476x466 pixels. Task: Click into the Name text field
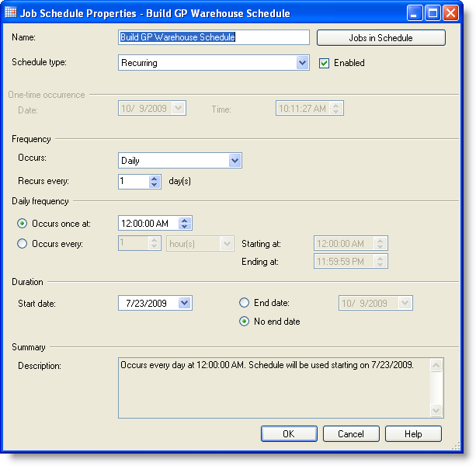tap(214, 37)
